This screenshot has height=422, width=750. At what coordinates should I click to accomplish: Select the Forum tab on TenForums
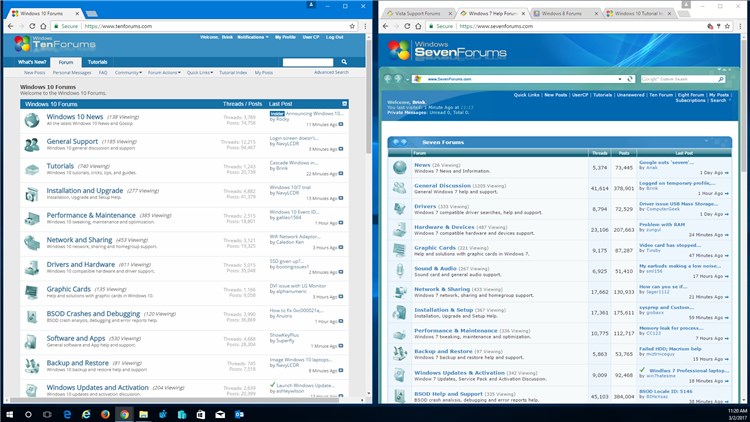[66, 62]
